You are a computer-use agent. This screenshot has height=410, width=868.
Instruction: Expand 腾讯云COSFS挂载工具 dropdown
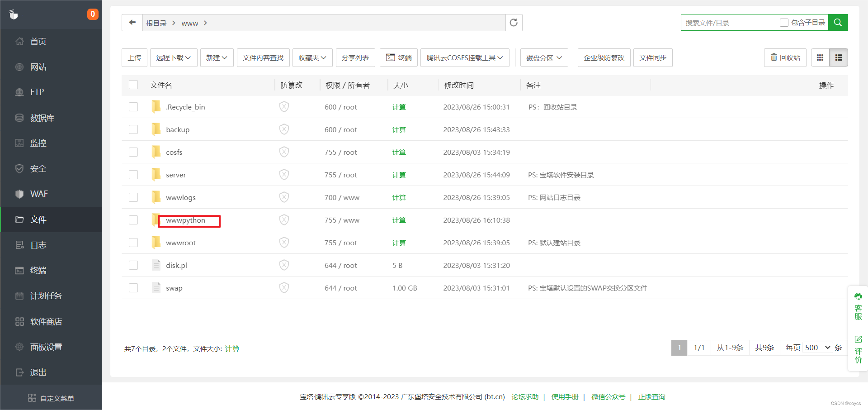point(465,57)
